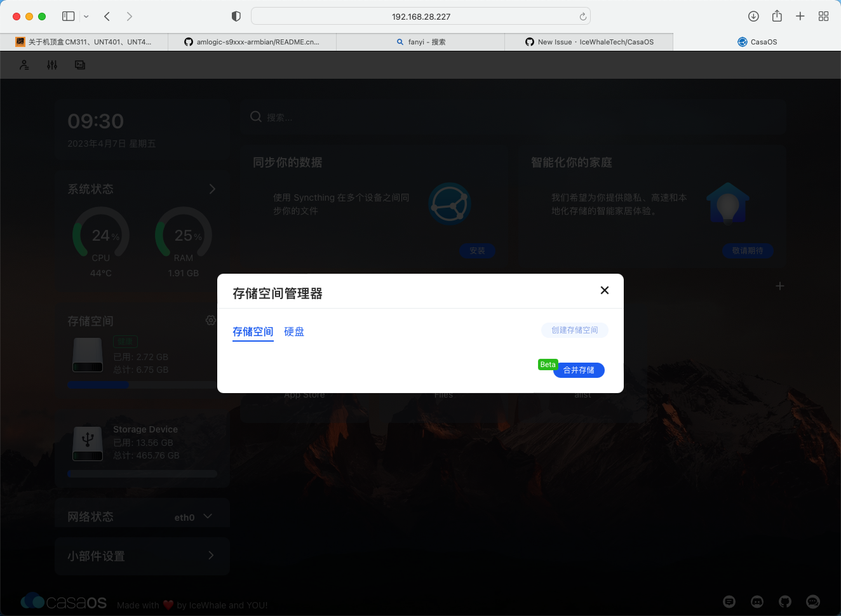The image size is (841, 616).
Task: Click the system disk usage bar
Action: pyautogui.click(x=142, y=385)
